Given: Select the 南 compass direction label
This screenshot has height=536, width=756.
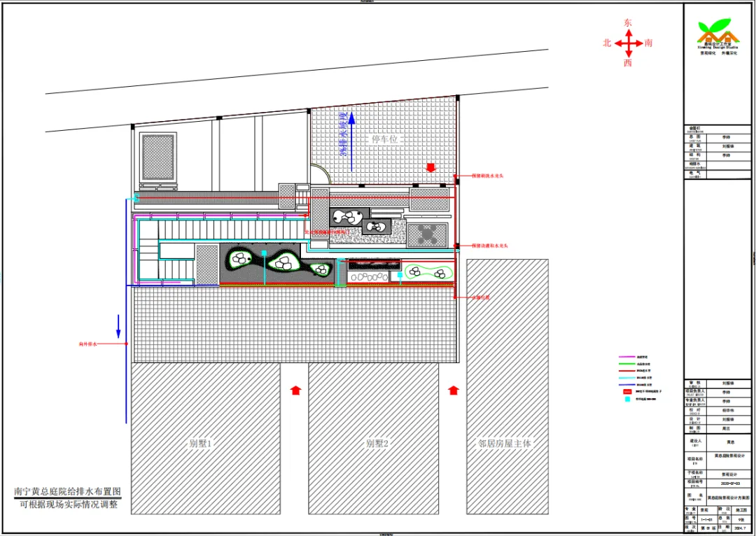Looking at the screenshot, I should click(648, 43).
